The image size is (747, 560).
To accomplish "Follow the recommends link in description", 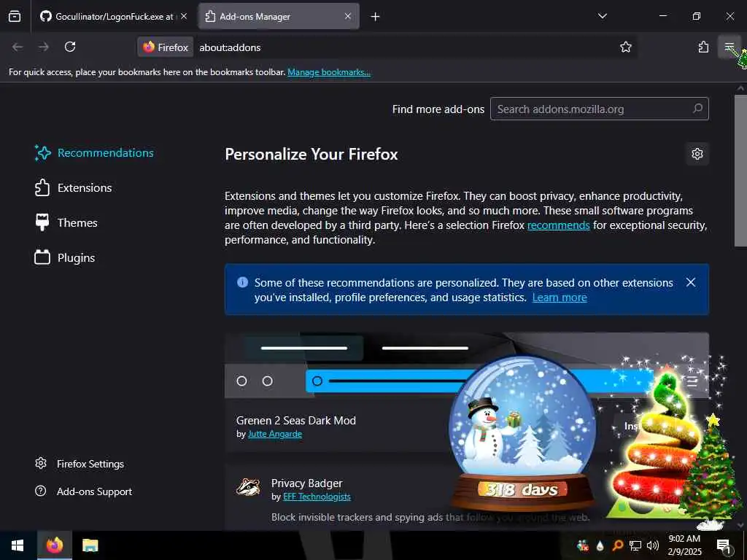I will (x=558, y=225).
